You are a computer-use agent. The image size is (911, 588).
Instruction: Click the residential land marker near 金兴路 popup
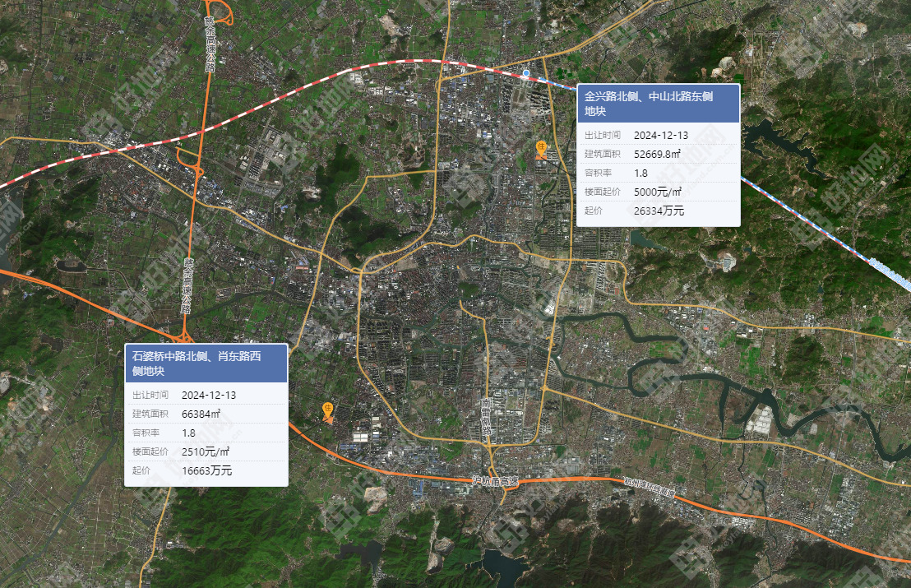tap(541, 150)
